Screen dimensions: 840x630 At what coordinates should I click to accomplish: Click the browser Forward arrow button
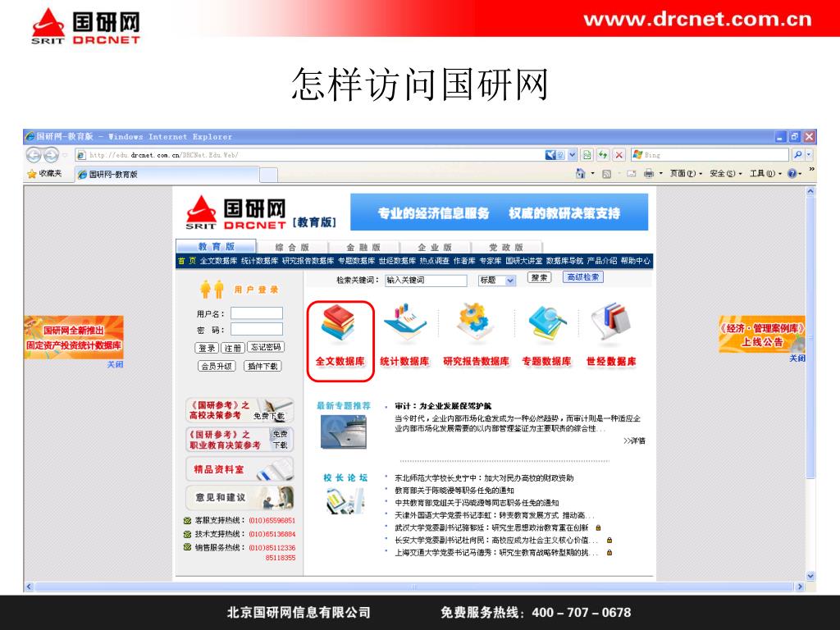point(51,155)
